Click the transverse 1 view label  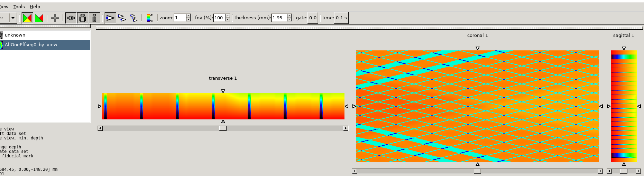point(223,78)
